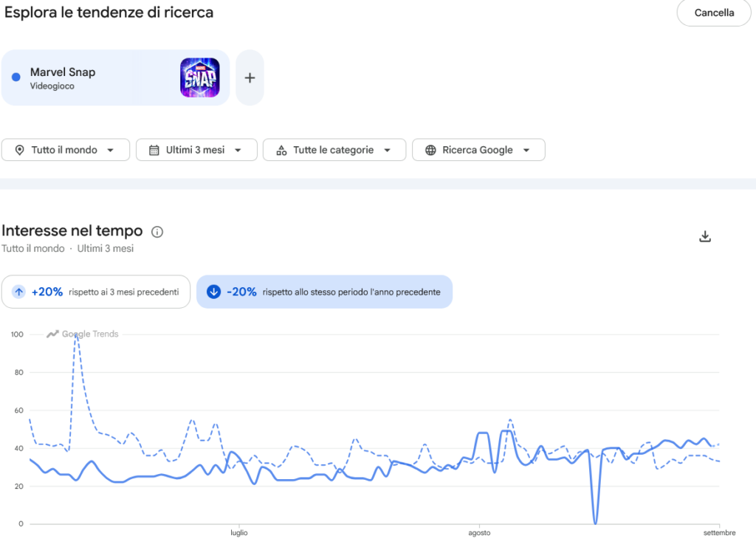The image size is (756, 550).
Task: Click the agosto axis label
Action: point(479,532)
